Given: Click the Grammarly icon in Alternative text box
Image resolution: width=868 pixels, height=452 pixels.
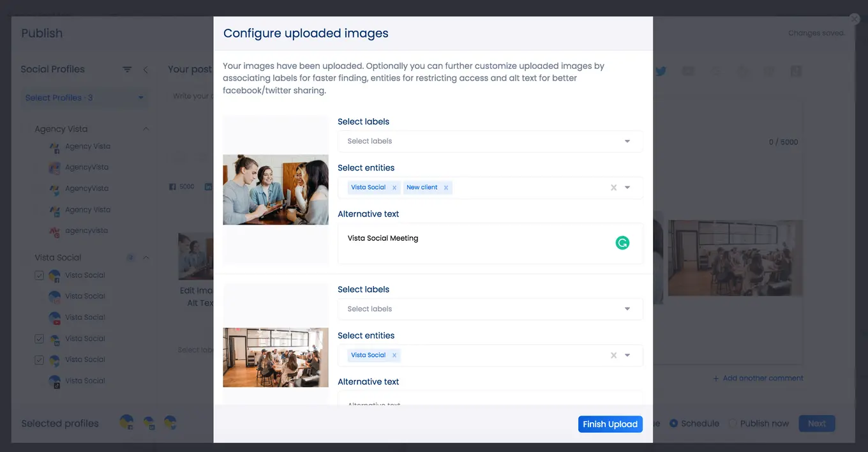Looking at the screenshot, I should [622, 243].
